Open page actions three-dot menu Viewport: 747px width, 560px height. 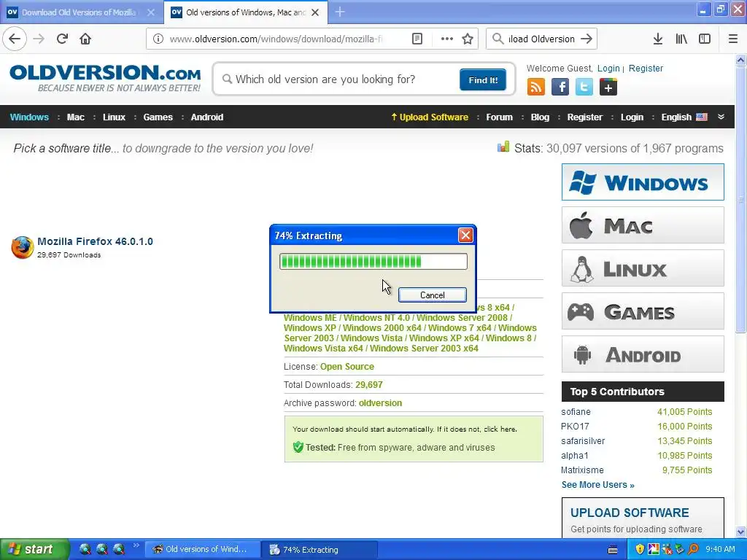coord(447,39)
